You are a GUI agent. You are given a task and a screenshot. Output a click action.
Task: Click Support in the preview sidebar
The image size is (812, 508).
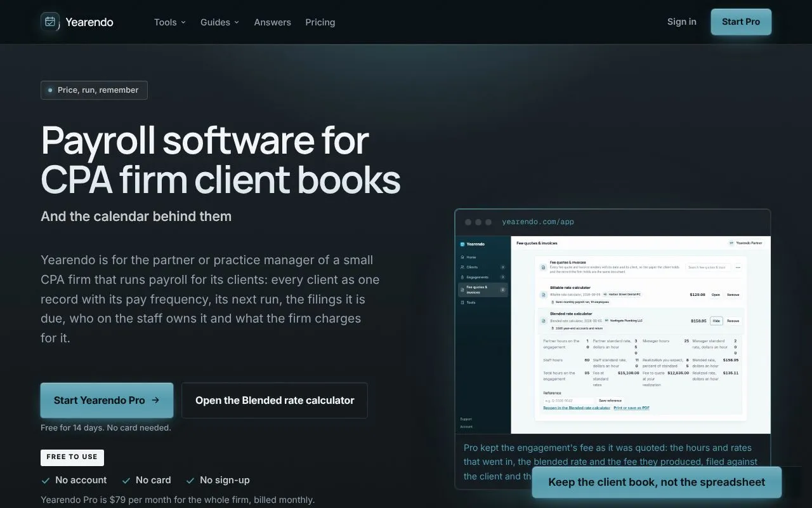click(466, 419)
